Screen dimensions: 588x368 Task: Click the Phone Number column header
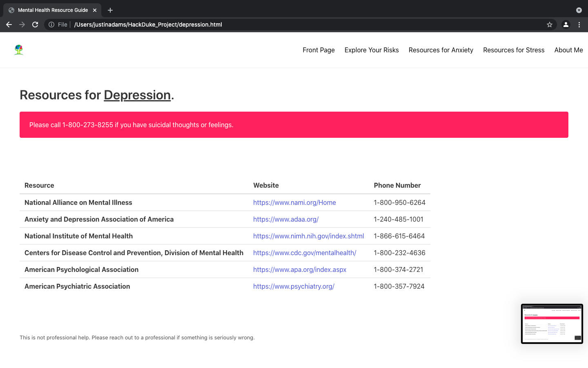click(397, 185)
